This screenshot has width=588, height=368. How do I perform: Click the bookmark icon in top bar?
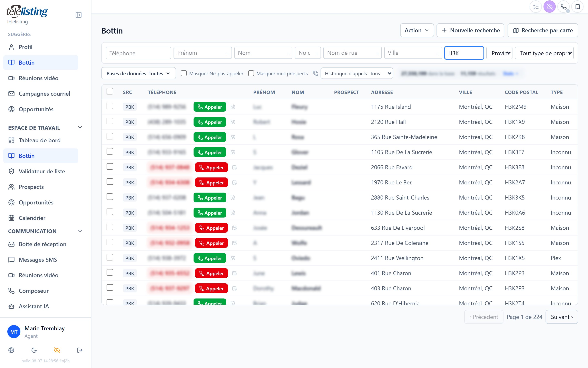[x=578, y=7]
